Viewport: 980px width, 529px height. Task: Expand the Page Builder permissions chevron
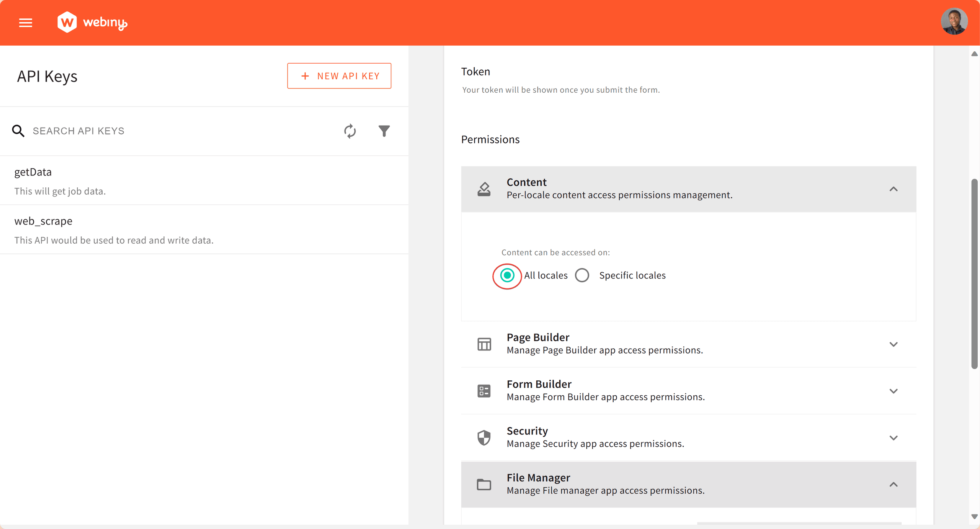click(893, 344)
